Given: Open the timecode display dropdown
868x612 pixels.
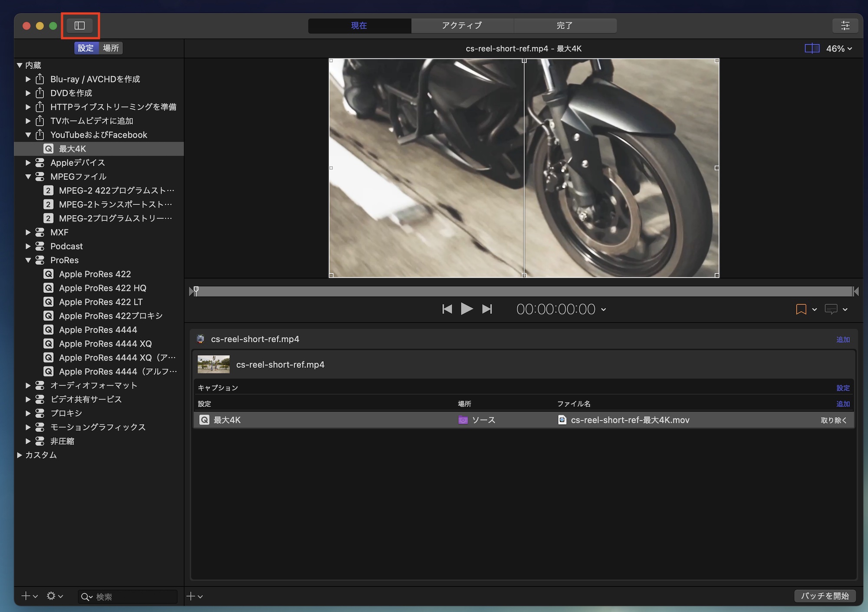Looking at the screenshot, I should pos(603,310).
